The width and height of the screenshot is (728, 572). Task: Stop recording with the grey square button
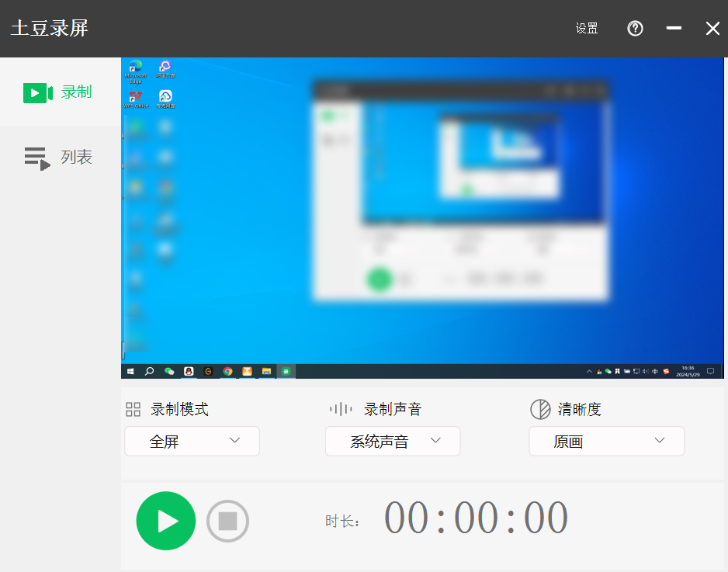tap(227, 521)
